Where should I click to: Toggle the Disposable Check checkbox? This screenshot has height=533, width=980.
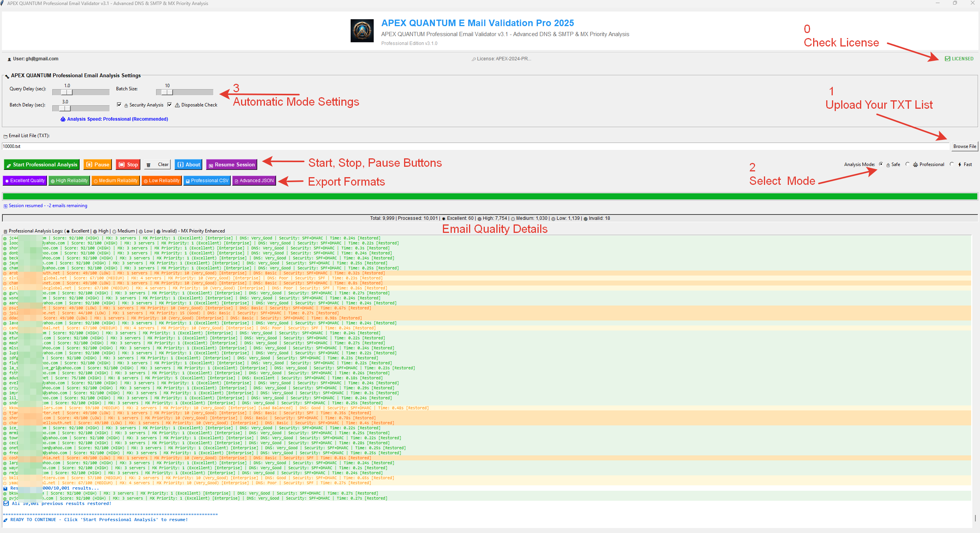click(170, 105)
